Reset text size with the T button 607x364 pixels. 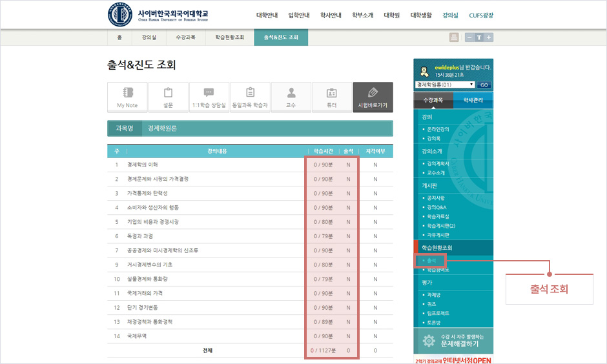479,37
